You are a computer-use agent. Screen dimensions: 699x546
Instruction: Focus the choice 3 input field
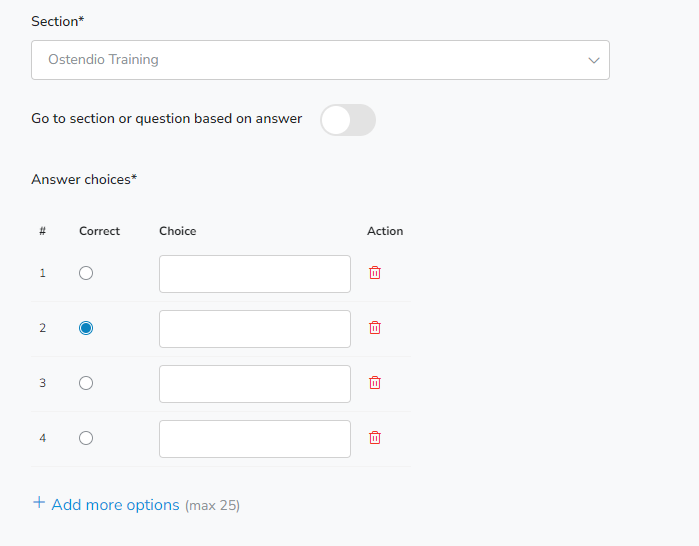tap(255, 384)
